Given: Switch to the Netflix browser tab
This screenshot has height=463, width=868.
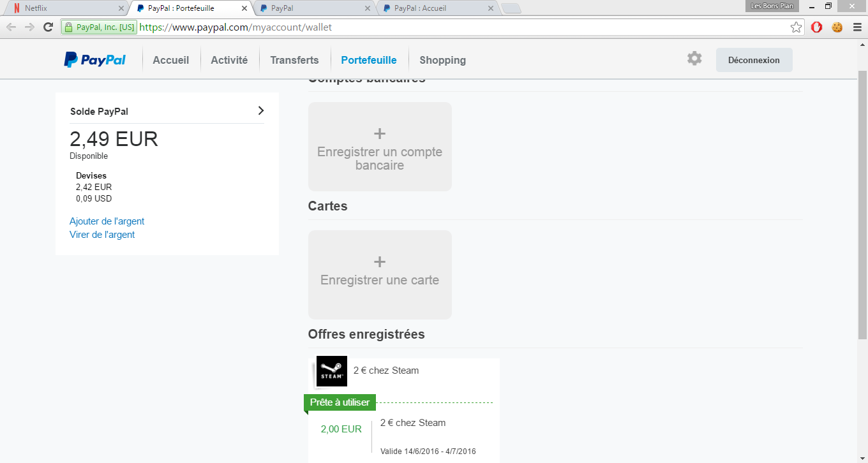Looking at the screenshot, I should pos(66,8).
